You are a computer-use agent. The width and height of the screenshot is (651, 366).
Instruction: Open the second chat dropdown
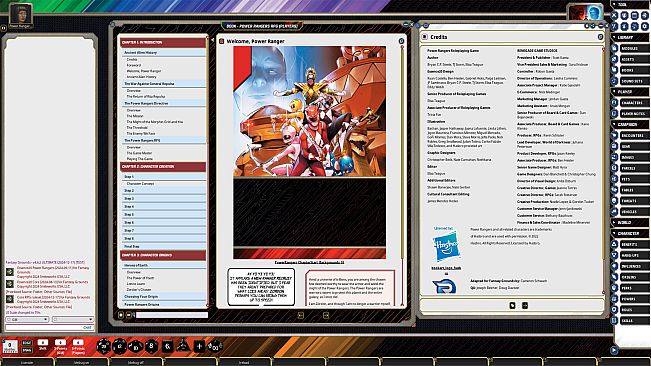(73, 320)
